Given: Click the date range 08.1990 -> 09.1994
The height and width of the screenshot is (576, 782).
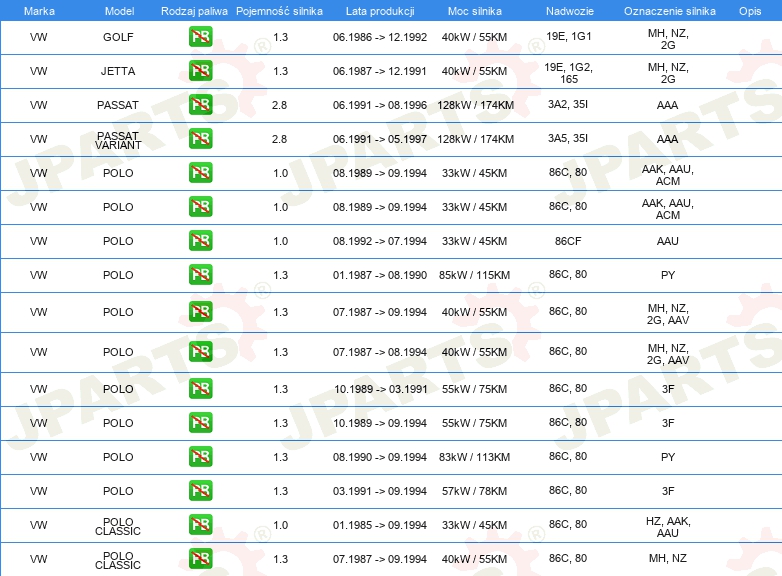Looking at the screenshot, I should click(380, 457).
